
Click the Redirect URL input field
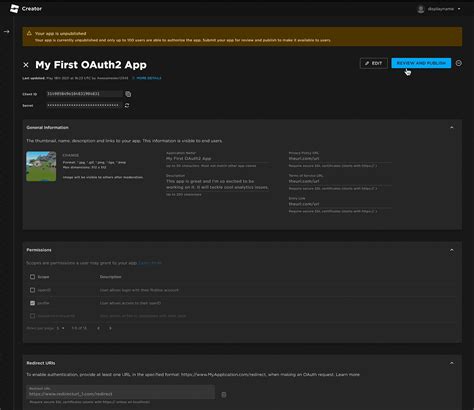(120, 392)
